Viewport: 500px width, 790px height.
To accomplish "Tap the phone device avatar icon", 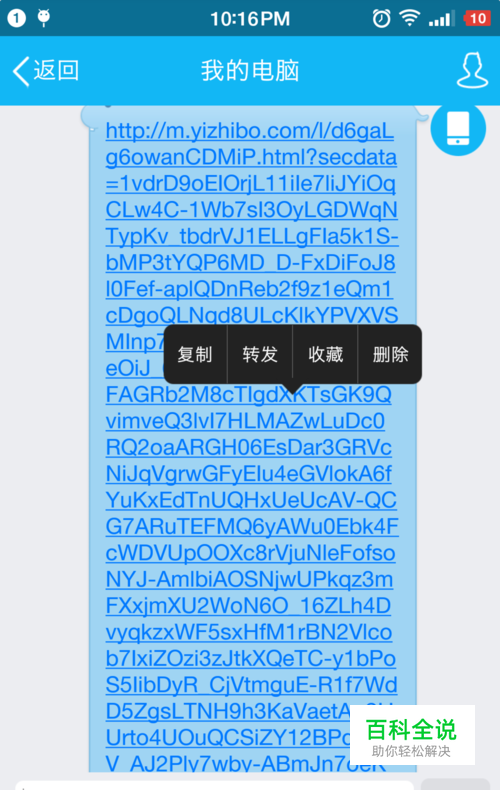I will [x=458, y=128].
